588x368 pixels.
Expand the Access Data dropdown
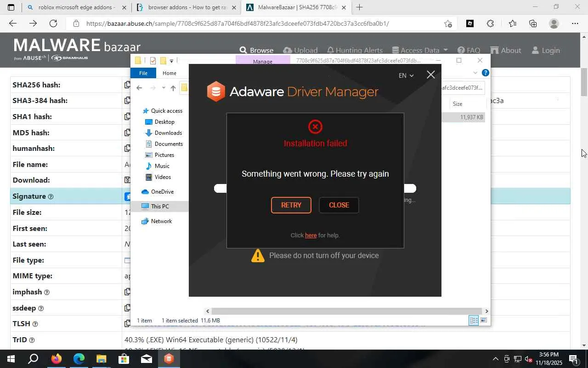pos(419,50)
